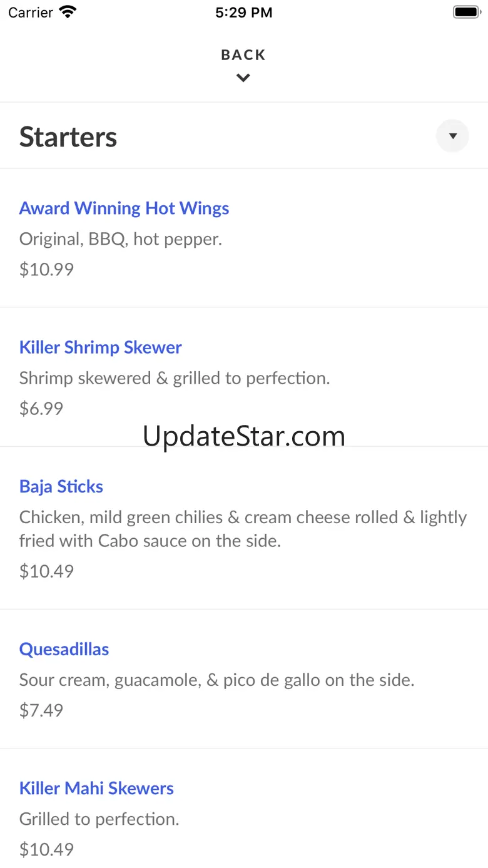The image size is (488, 868).
Task: Choose the Quesadillas menu item
Action: pyautogui.click(x=64, y=649)
